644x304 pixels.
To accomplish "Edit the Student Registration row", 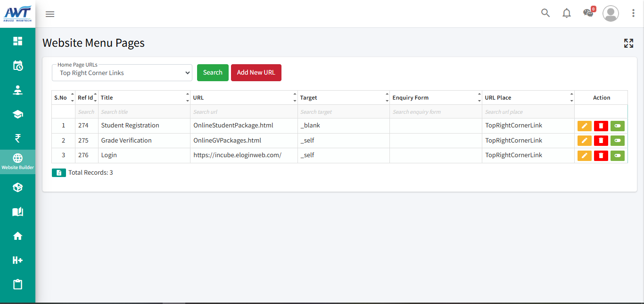I will pyautogui.click(x=584, y=126).
